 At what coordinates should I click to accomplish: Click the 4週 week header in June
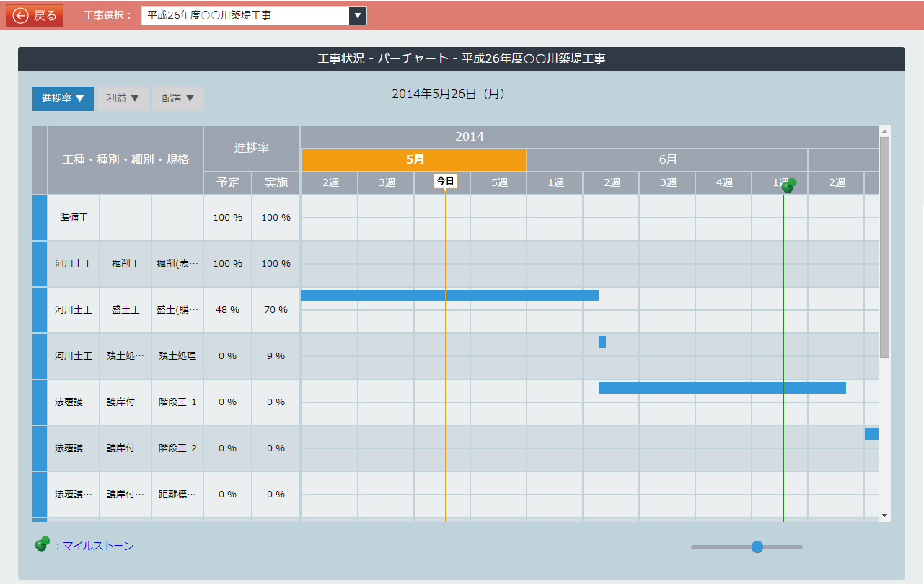tap(724, 183)
